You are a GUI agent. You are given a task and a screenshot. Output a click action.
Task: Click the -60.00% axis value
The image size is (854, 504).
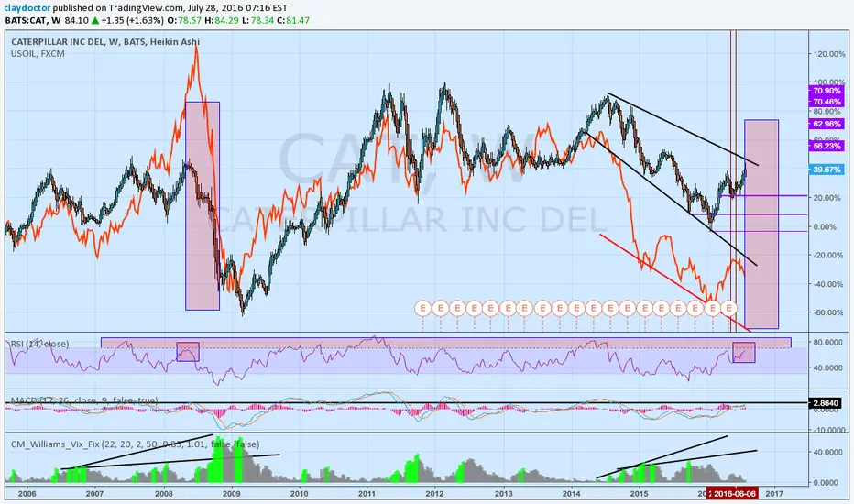coord(827,312)
